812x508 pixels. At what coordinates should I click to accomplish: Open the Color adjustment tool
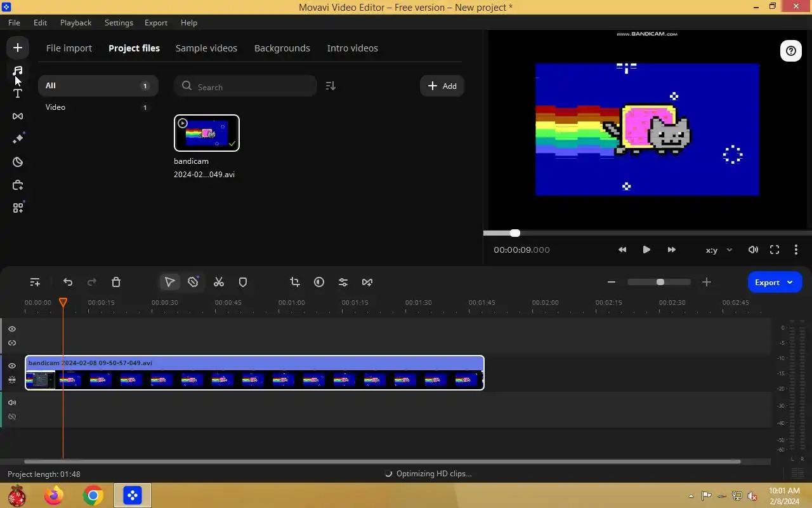319,282
